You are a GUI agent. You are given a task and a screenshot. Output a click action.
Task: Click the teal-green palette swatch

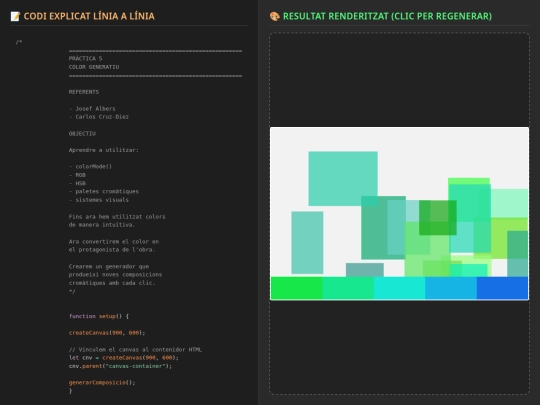click(348, 288)
